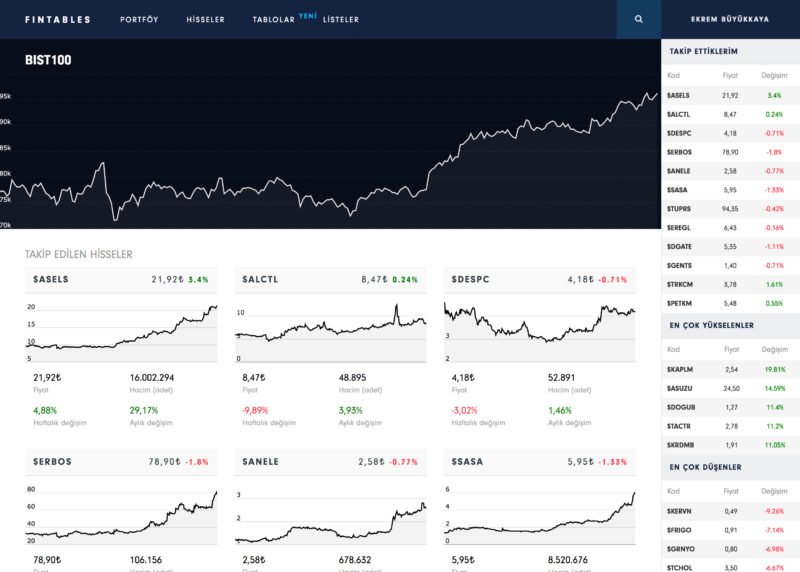Select $TUPRS in the watchlist sidebar
The height and width of the screenshot is (572, 800).
click(x=679, y=209)
